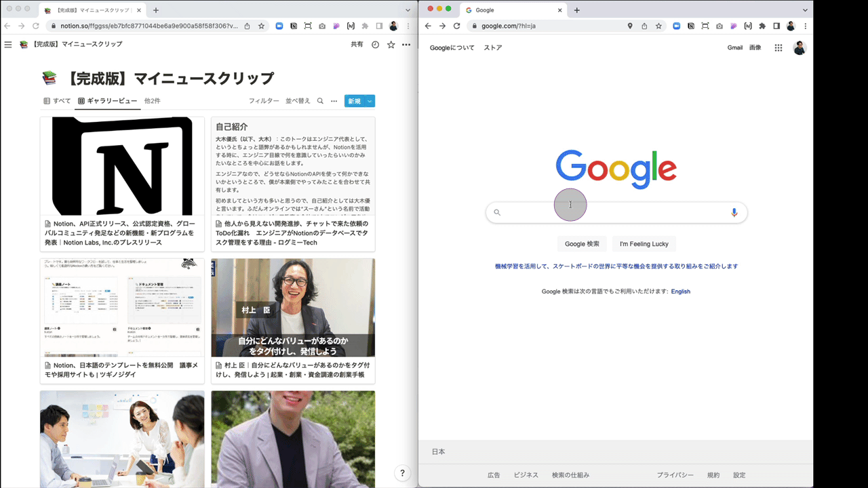Screen dimensions: 868x488
Task: Open 検索の仕組み footer link
Action: click(x=571, y=475)
